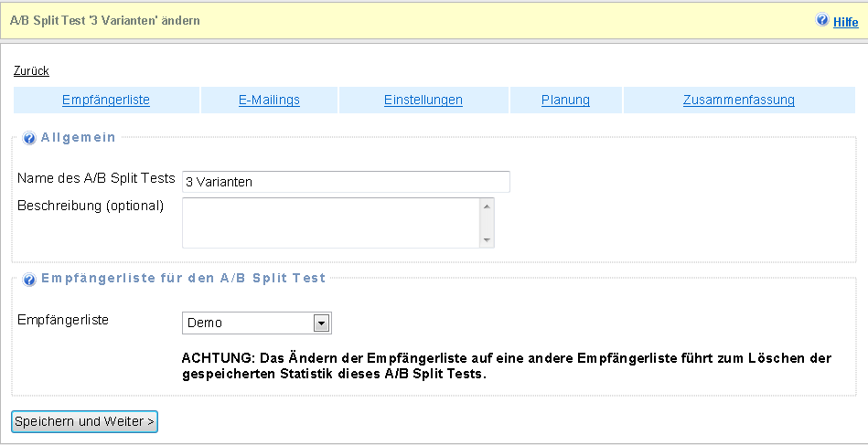Click the arrow button of the Empfängerliste dropdown
This screenshot has width=868, height=445.
click(x=321, y=323)
